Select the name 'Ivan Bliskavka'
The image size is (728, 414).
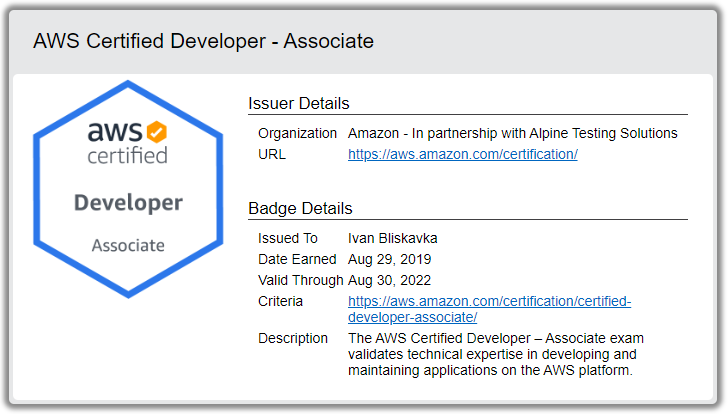coord(393,238)
